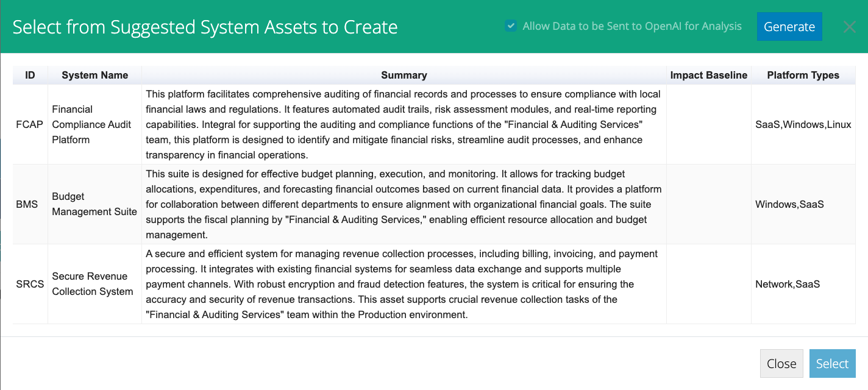This screenshot has width=868, height=390.
Task: Select the SRCS row ID cell
Action: point(30,284)
